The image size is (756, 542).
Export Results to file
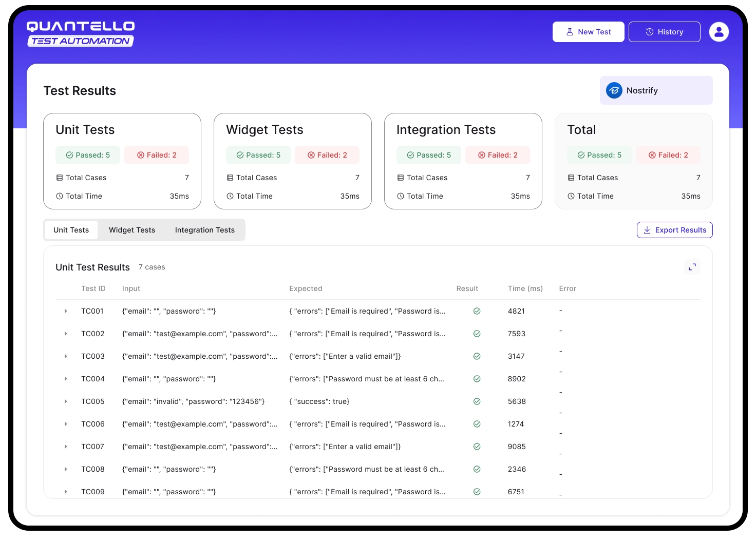675,230
